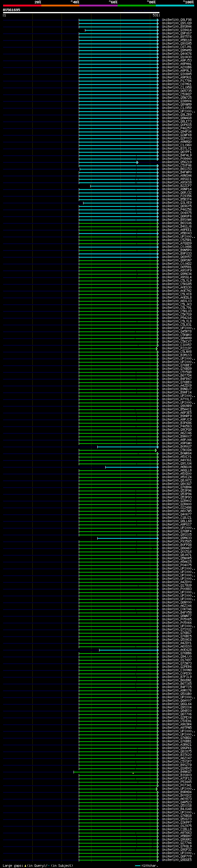
Task: Click label UniRef100_C6TJM1
Action: point(177,47)
